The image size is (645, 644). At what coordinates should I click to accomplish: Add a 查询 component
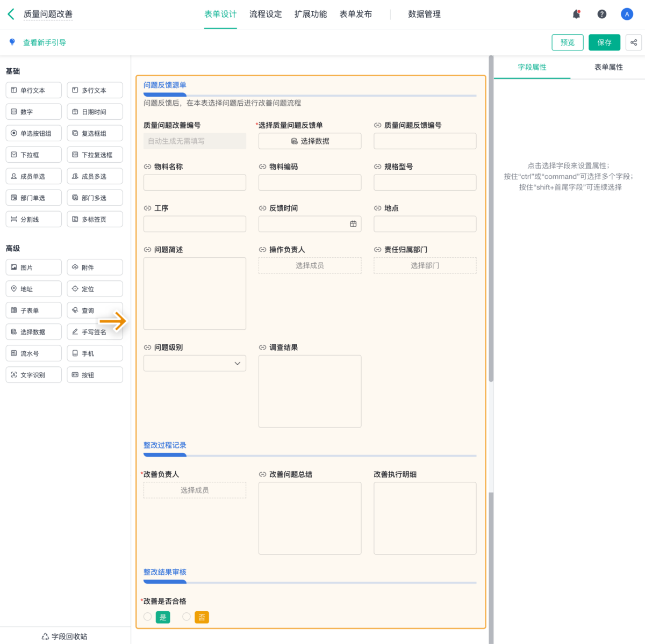point(95,310)
